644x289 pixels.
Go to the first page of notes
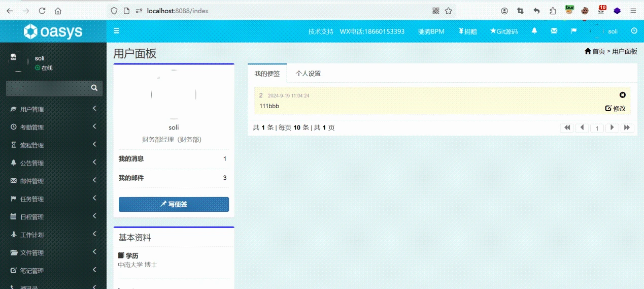coord(567,128)
